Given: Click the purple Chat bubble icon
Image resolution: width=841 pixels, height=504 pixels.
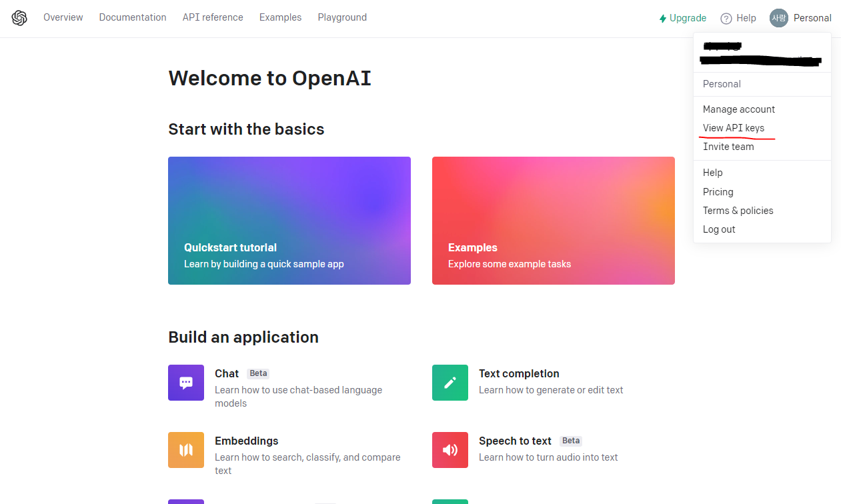Looking at the screenshot, I should pyautogui.click(x=186, y=383).
